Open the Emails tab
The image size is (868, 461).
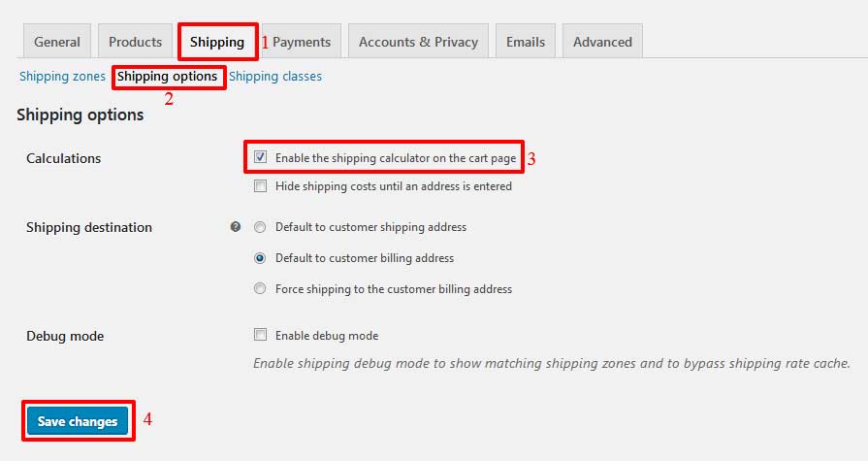point(526,41)
